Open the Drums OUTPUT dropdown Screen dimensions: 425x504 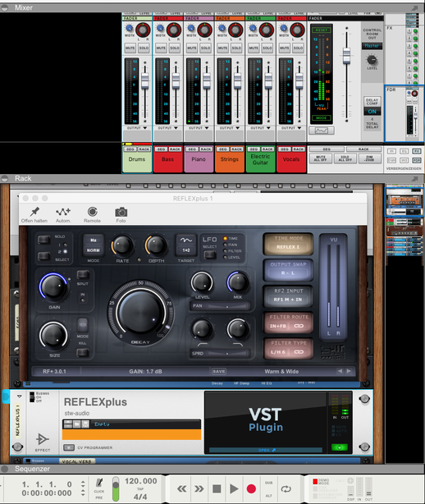point(137,128)
